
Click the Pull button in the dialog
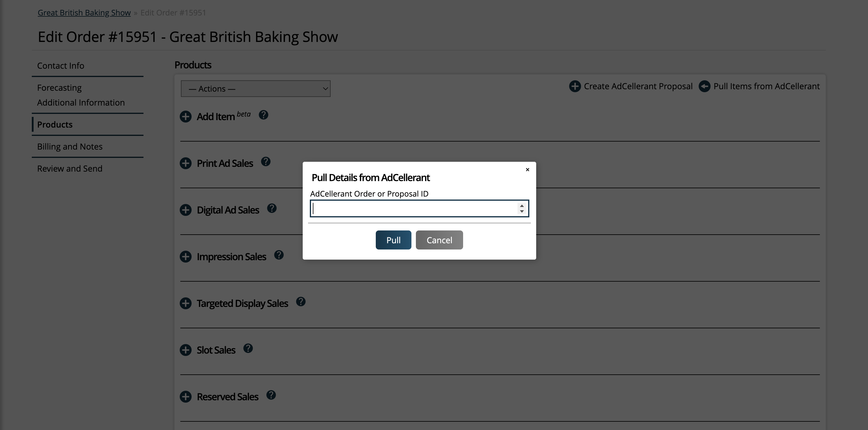point(394,240)
